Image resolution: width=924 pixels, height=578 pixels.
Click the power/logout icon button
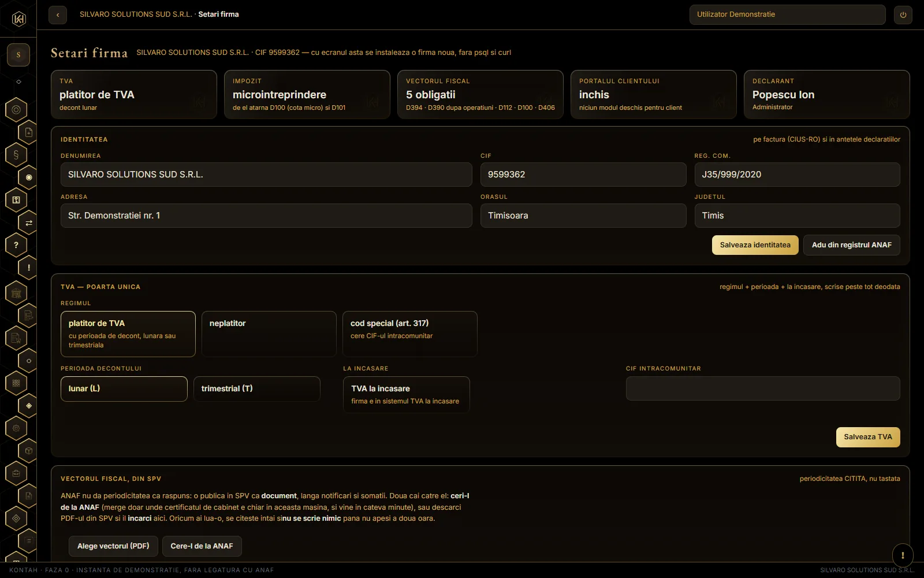pos(903,15)
